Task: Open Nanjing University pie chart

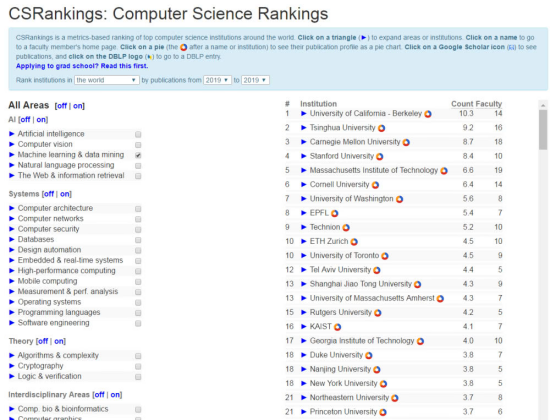Action: pos(377,370)
